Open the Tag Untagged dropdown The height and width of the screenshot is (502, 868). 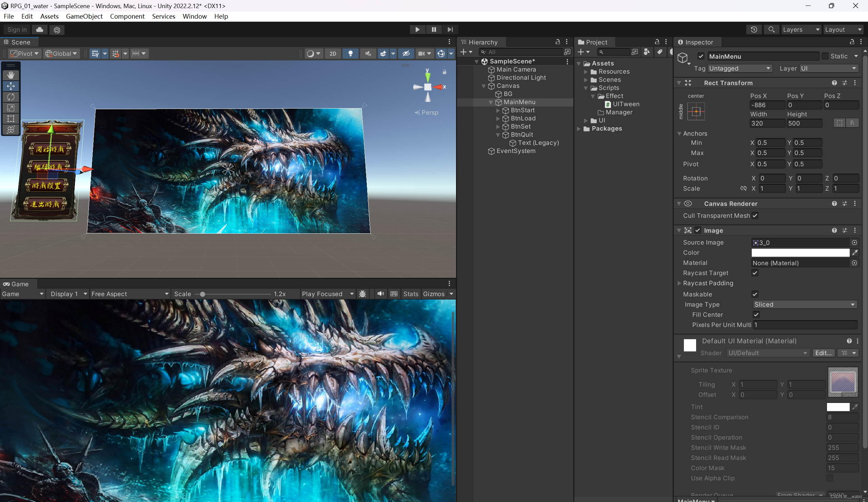point(739,69)
